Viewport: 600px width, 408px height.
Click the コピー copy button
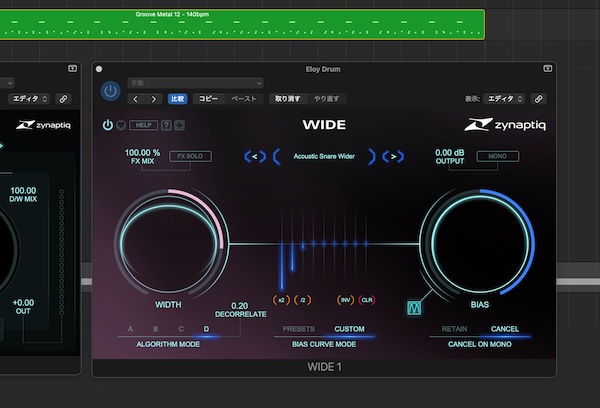[208, 99]
